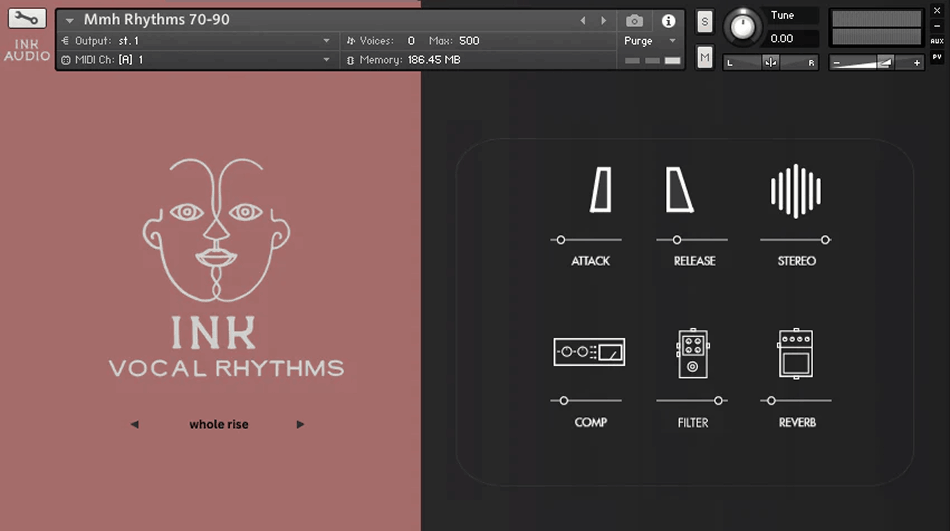Expand the Output st. 1 dropdown
Image resolution: width=950 pixels, height=531 pixels.
tap(327, 41)
